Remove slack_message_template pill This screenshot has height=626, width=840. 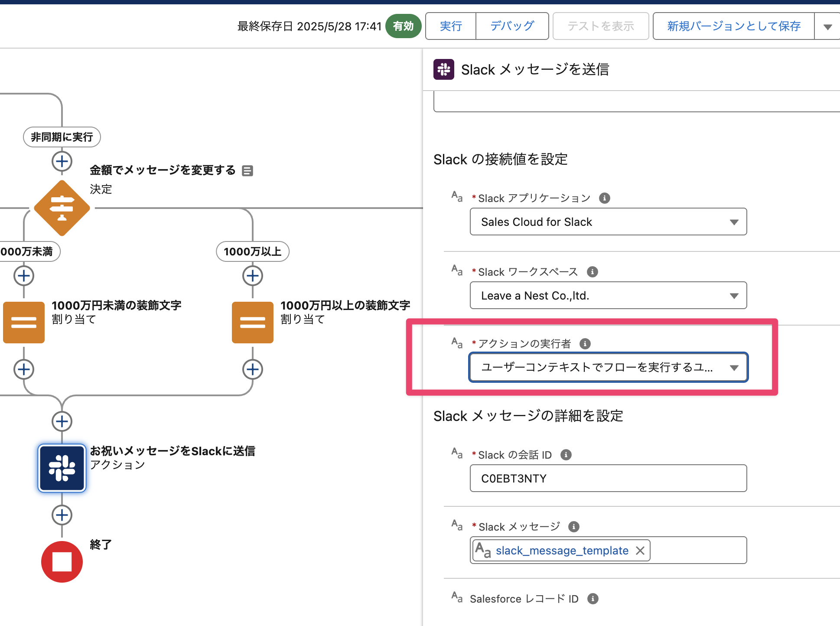640,551
